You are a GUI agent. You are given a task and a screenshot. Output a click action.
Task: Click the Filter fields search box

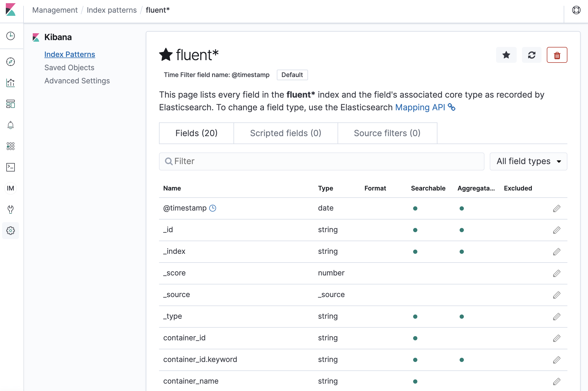322,161
